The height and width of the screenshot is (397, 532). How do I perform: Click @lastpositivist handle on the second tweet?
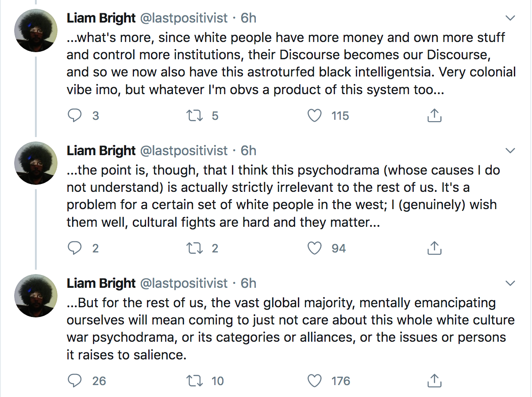pos(184,151)
